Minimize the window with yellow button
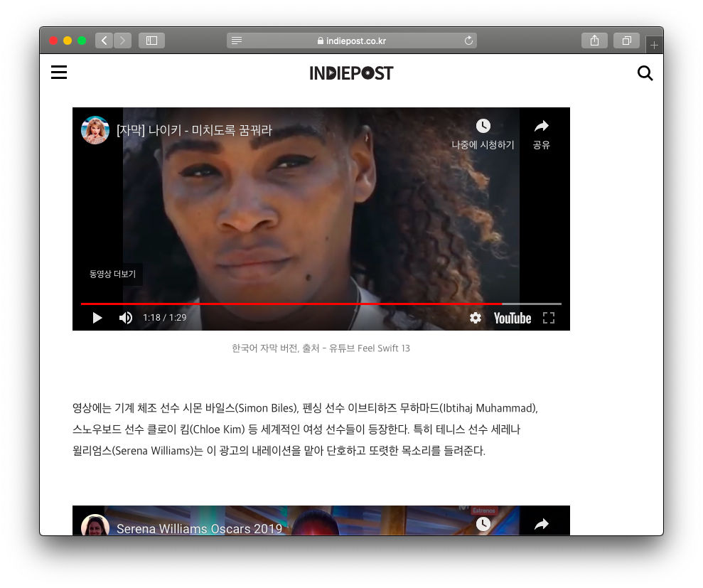This screenshot has height=588, width=703. pyautogui.click(x=68, y=41)
